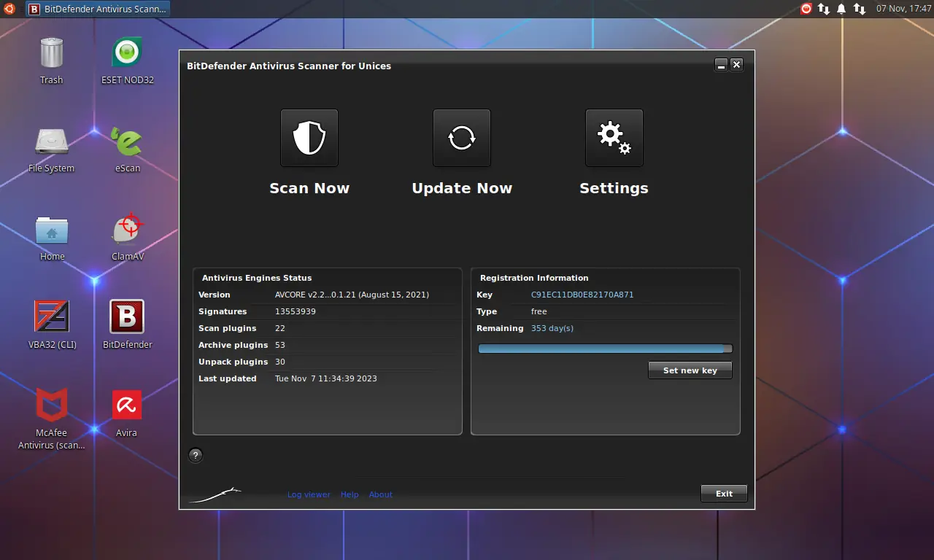934x560 pixels.
Task: Launch Avira from the desktop
Action: click(127, 405)
